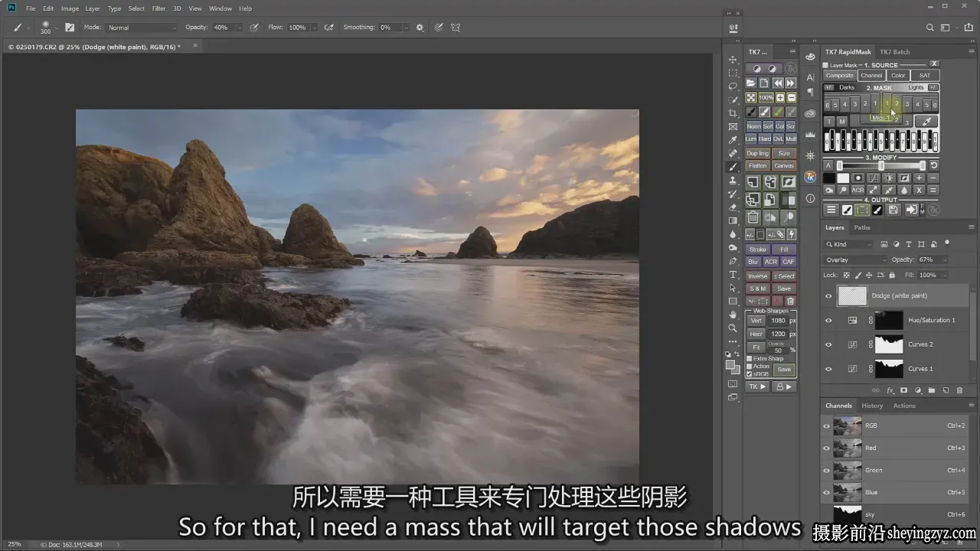The image size is (980, 551).
Task: Open the Smoothing value dropdown arrow
Action: pyautogui.click(x=406, y=28)
